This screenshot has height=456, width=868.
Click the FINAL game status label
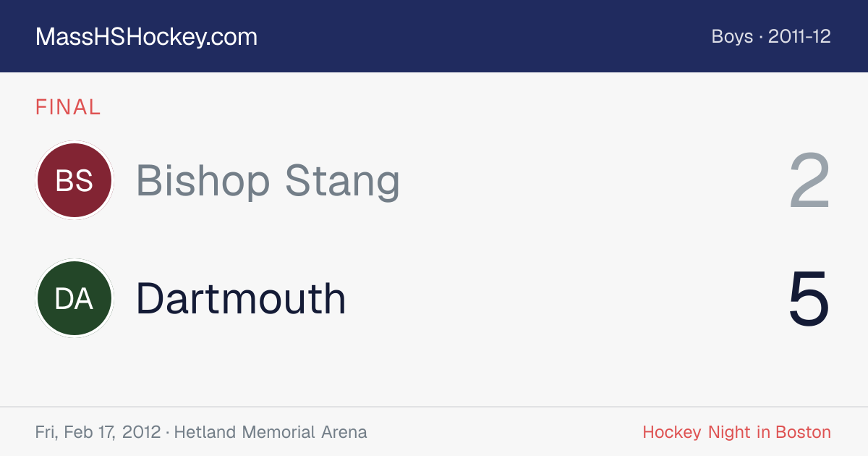tap(68, 108)
